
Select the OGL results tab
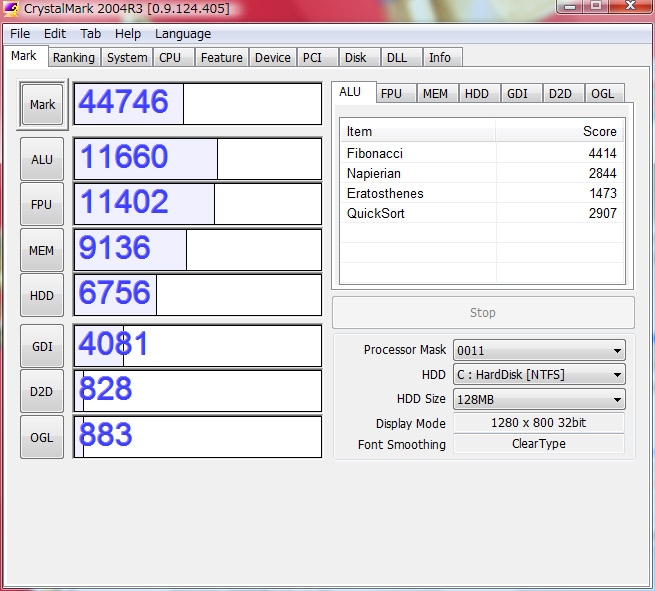602,94
